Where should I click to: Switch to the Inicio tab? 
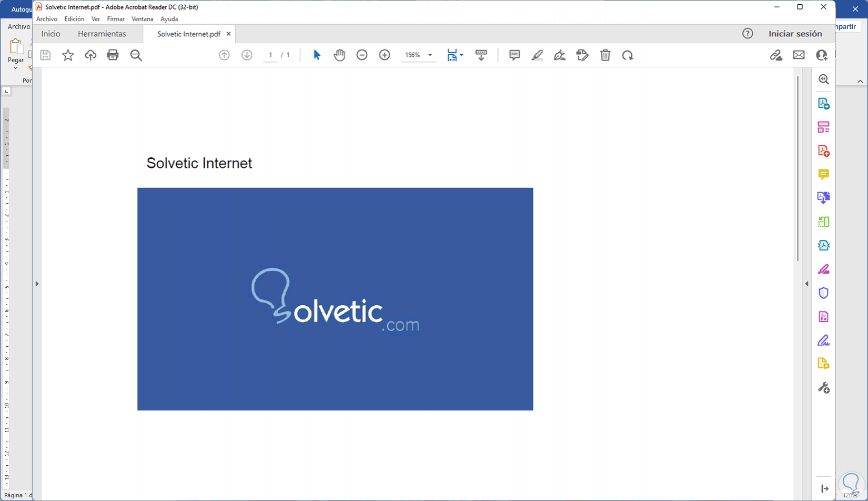(x=51, y=34)
